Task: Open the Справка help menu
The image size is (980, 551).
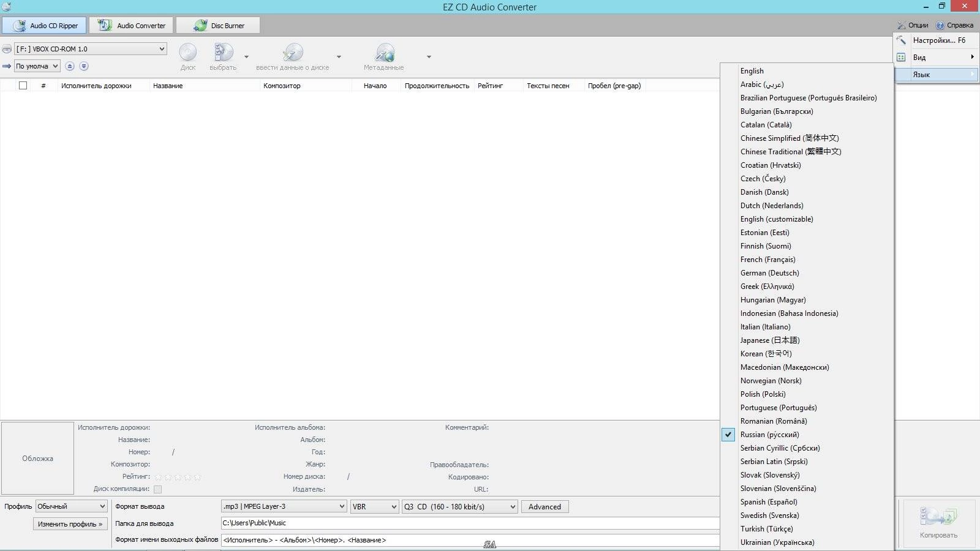Action: (954, 25)
